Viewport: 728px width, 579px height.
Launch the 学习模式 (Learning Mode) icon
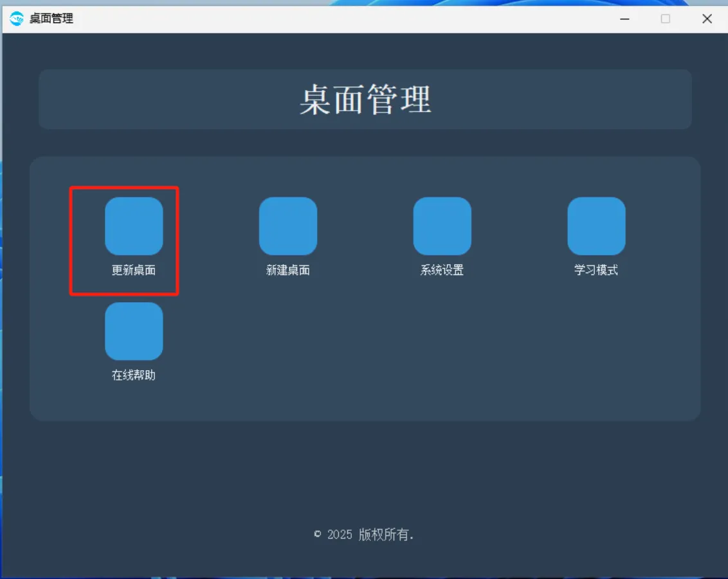click(x=597, y=226)
